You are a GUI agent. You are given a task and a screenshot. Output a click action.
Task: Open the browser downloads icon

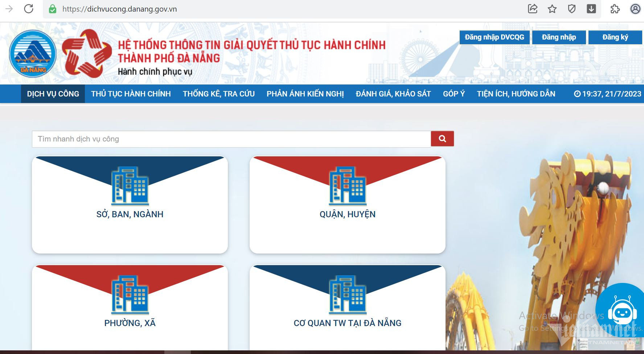click(591, 9)
